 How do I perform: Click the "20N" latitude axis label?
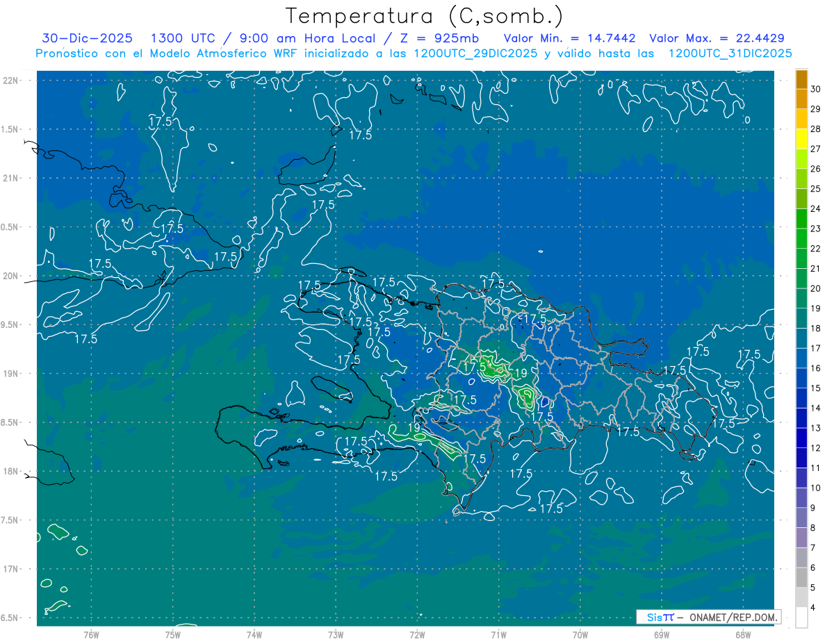pos(11,276)
